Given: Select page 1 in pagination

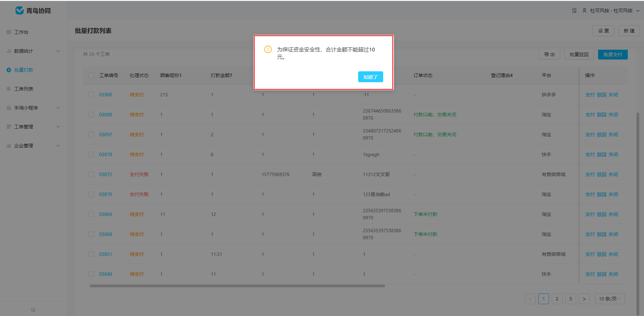Looking at the screenshot, I should [x=544, y=299].
